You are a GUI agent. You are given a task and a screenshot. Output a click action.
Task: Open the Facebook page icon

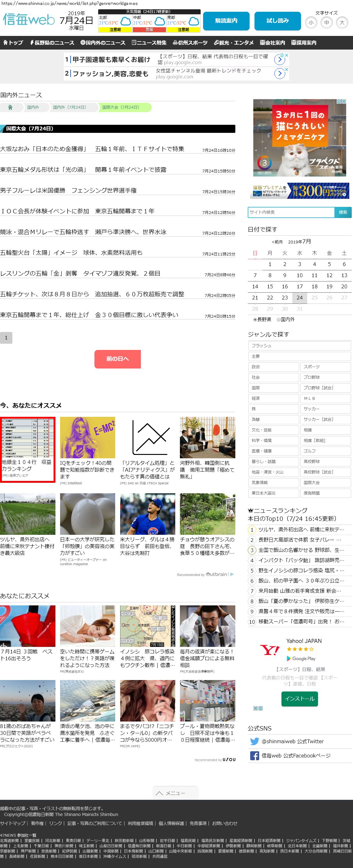coord(255,756)
